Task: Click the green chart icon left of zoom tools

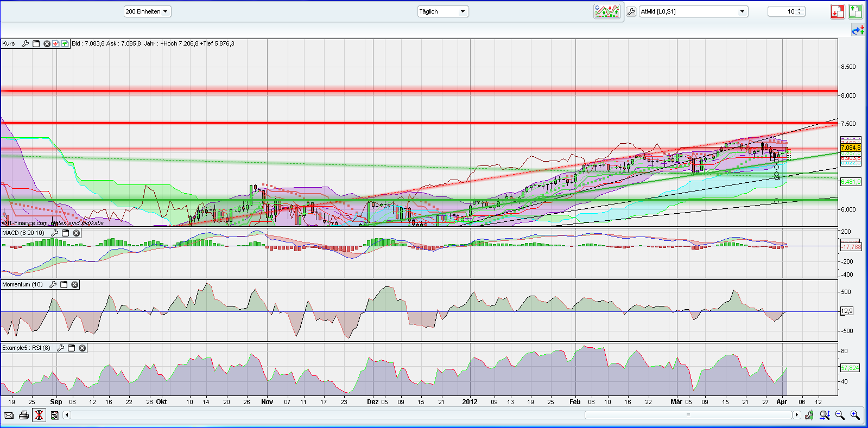Action: 809,416
